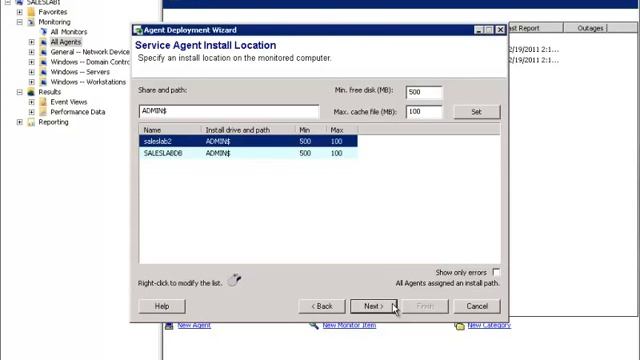The image size is (640, 360).
Task: Click the Share and path input field
Action: [x=229, y=111]
